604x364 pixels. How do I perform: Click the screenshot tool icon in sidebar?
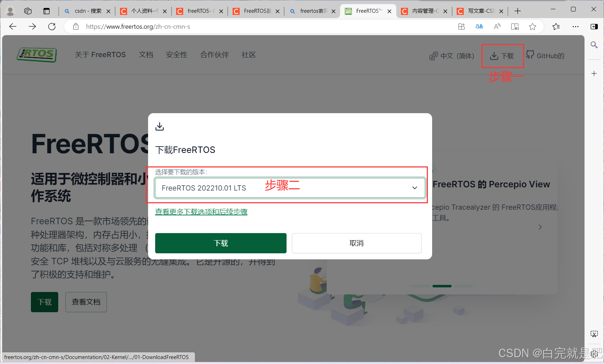click(x=594, y=334)
